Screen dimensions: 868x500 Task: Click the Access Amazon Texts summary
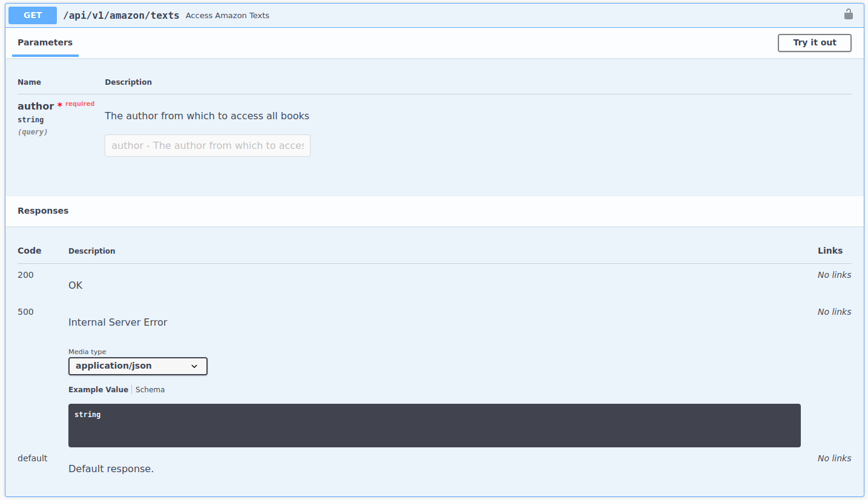pyautogui.click(x=227, y=16)
